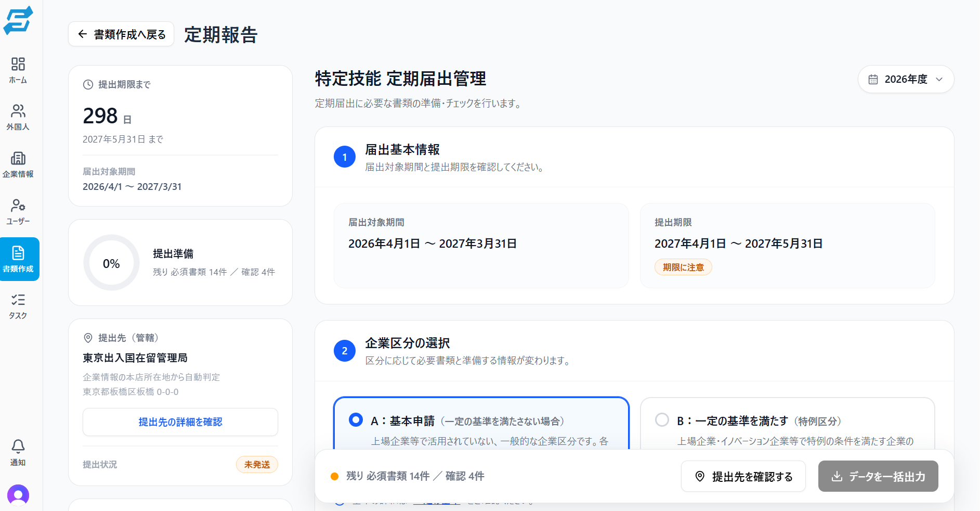This screenshot has width=980, height=511.
Task: Click the user avatar at sidebar bottom
Action: pos(18,495)
